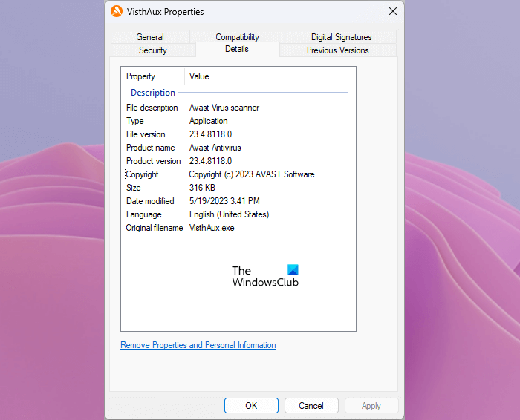Dismiss dialog with Cancel button
The height and width of the screenshot is (420, 520).
click(311, 406)
